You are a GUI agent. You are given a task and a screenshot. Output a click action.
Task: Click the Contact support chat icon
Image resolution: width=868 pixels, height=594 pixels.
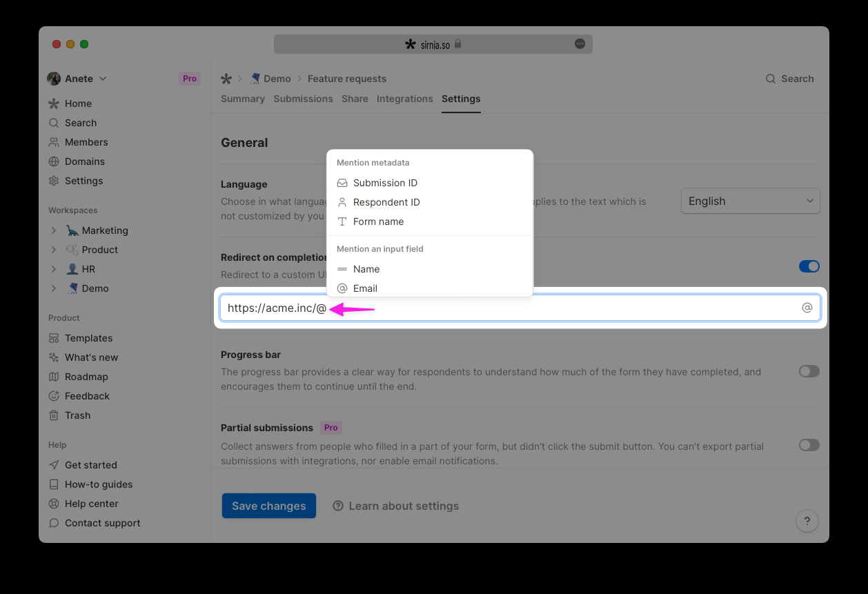pos(54,523)
